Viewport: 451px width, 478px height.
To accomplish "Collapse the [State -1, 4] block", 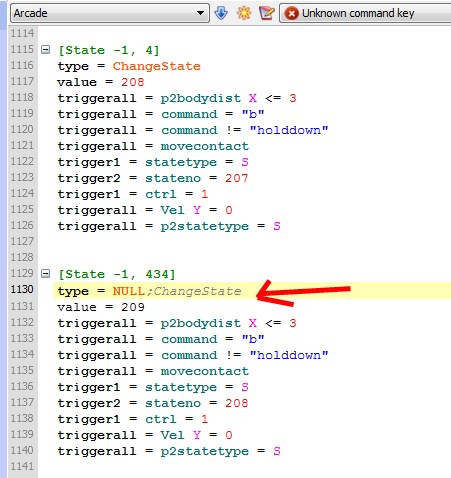I will tap(45, 50).
